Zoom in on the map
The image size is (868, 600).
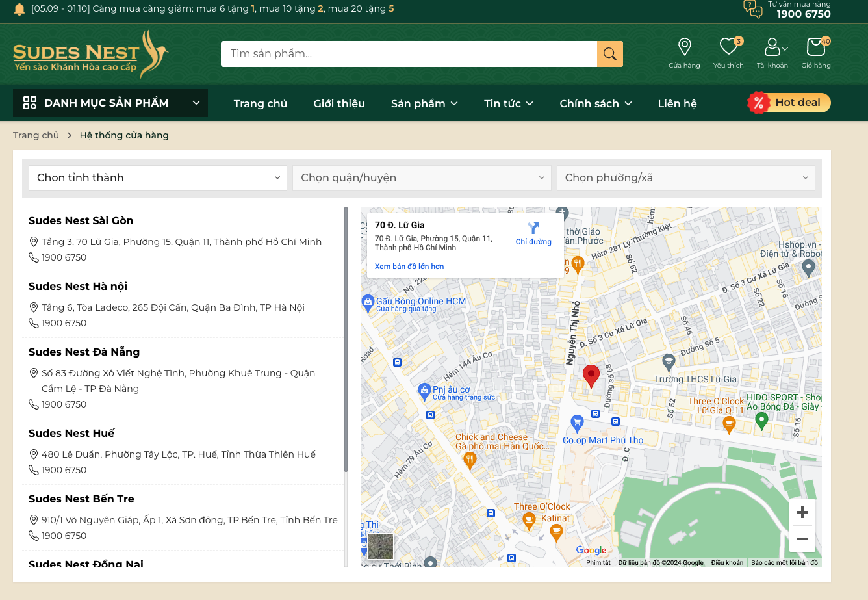802,512
